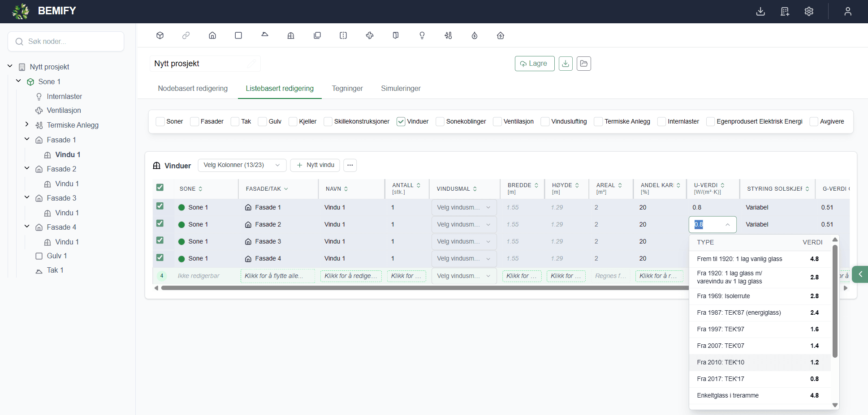This screenshot has width=868, height=415.
Task: Switch to the Tegninger tab
Action: 347,89
